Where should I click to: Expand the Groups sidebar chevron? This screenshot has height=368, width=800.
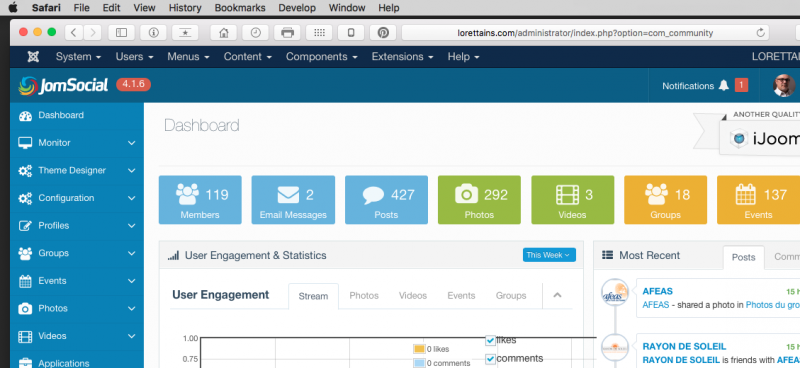[132, 253]
